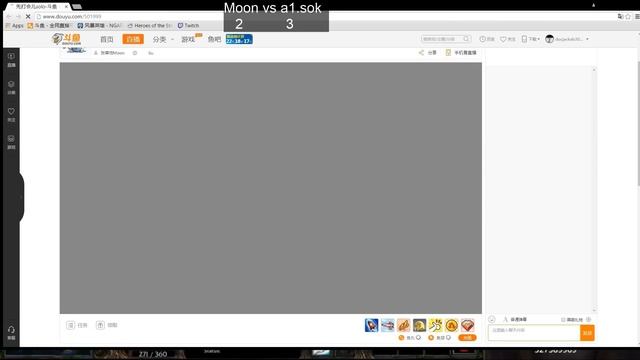Select the highlighted orange live tab

[133, 39]
